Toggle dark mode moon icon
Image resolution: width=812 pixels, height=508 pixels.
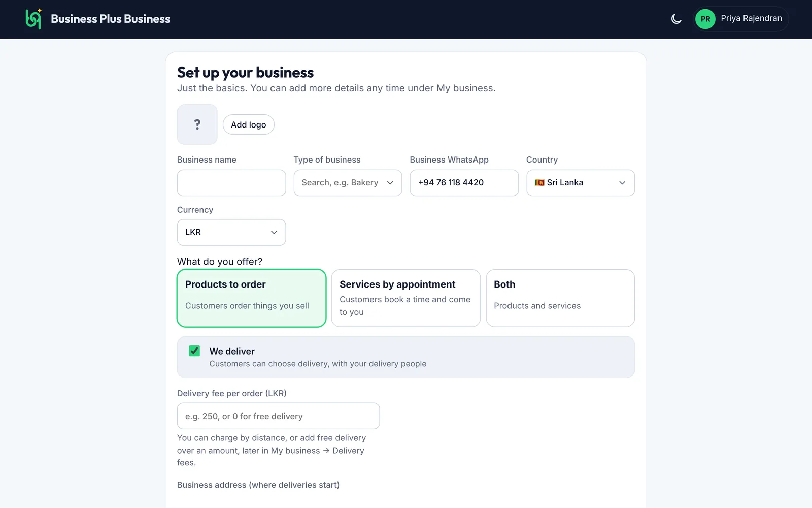click(x=676, y=19)
